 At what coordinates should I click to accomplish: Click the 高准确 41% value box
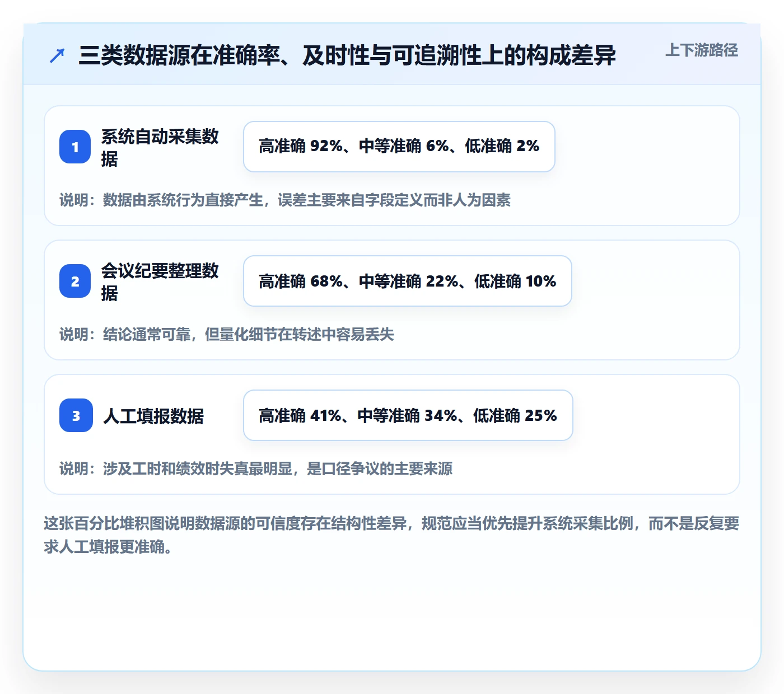408,415
